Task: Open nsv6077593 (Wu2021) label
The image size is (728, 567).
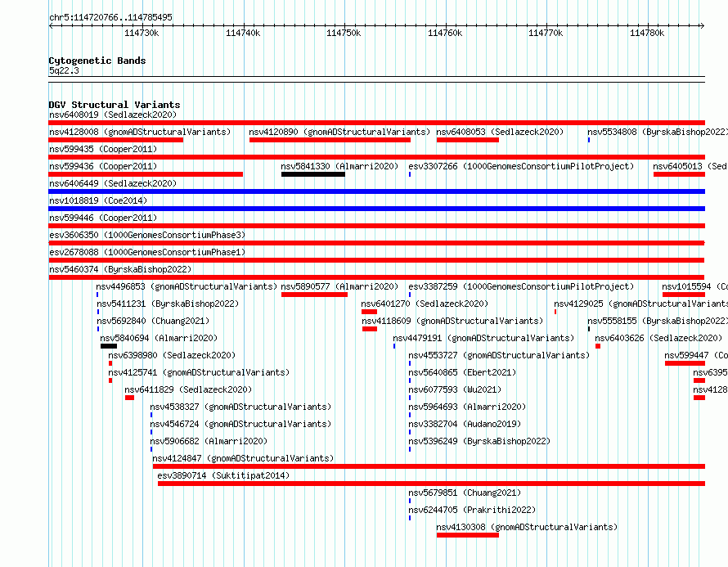Action: click(455, 389)
